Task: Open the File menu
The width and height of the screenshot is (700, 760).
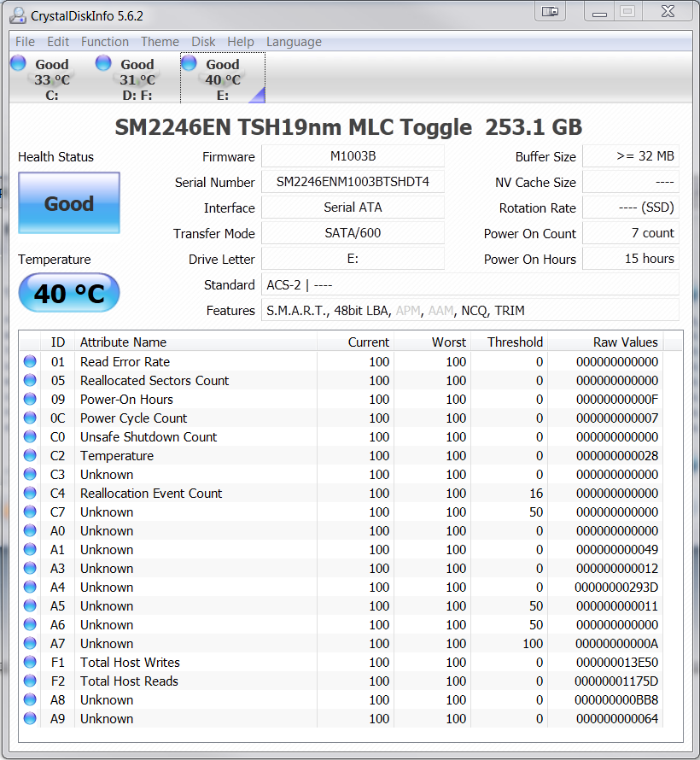Action: click(x=25, y=42)
